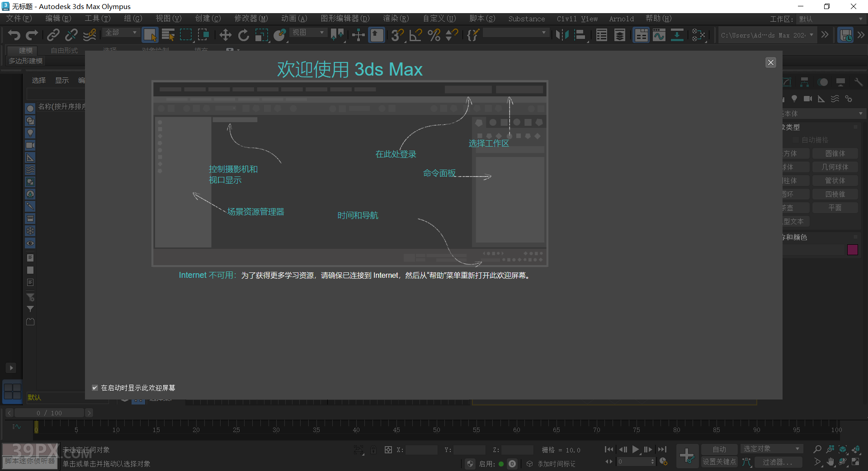Click the current frame number field

pyautogui.click(x=637, y=461)
